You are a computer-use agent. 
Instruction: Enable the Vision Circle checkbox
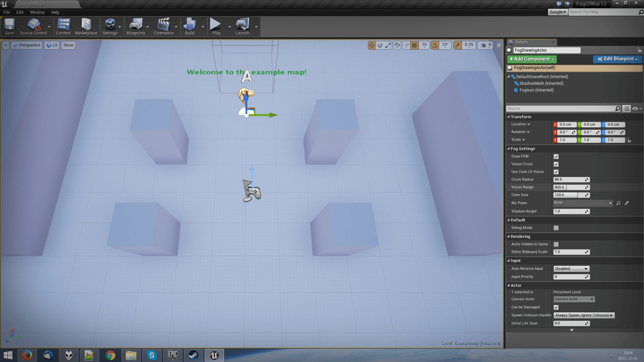(x=556, y=164)
